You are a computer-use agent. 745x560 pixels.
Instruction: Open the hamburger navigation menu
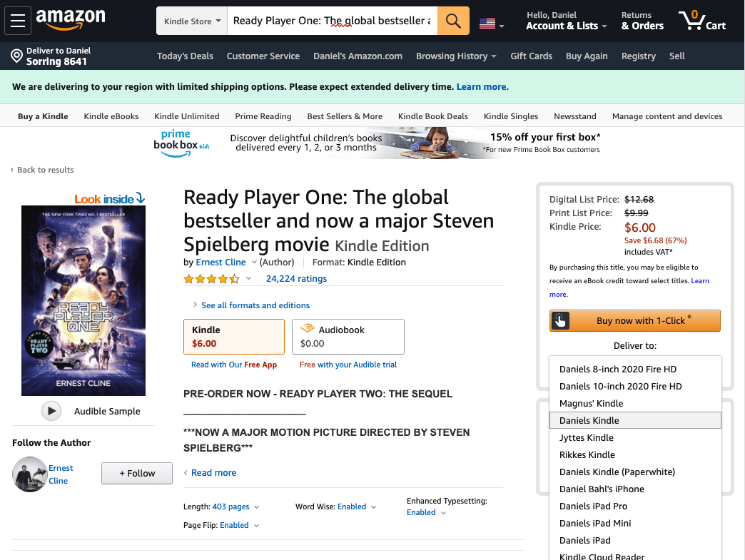(x=18, y=21)
